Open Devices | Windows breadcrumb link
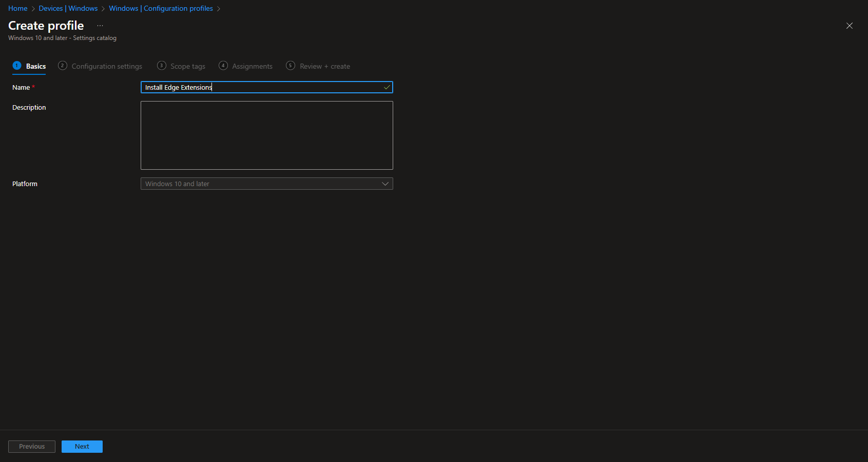The image size is (868, 462). coord(67,8)
